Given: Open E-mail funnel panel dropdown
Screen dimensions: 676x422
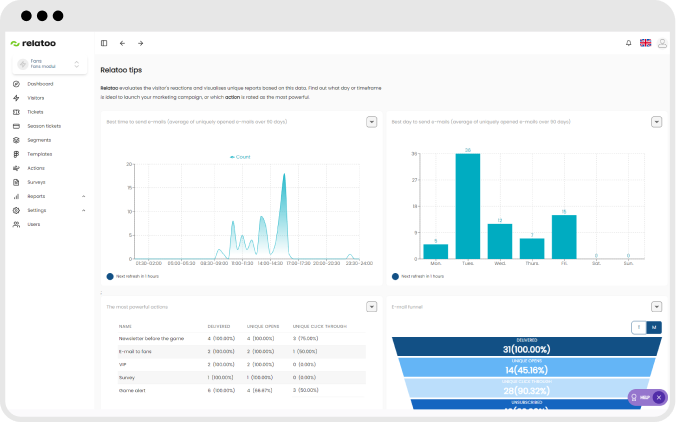Looking at the screenshot, I should pyautogui.click(x=657, y=307).
